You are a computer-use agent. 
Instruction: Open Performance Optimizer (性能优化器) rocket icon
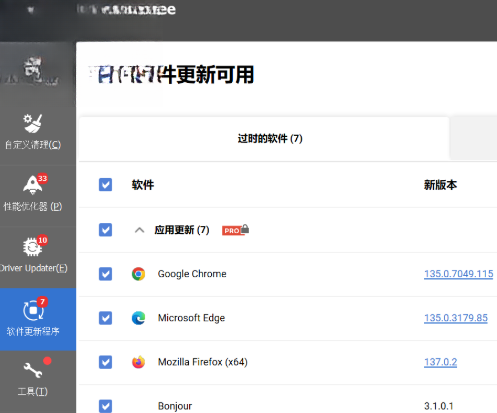click(33, 185)
